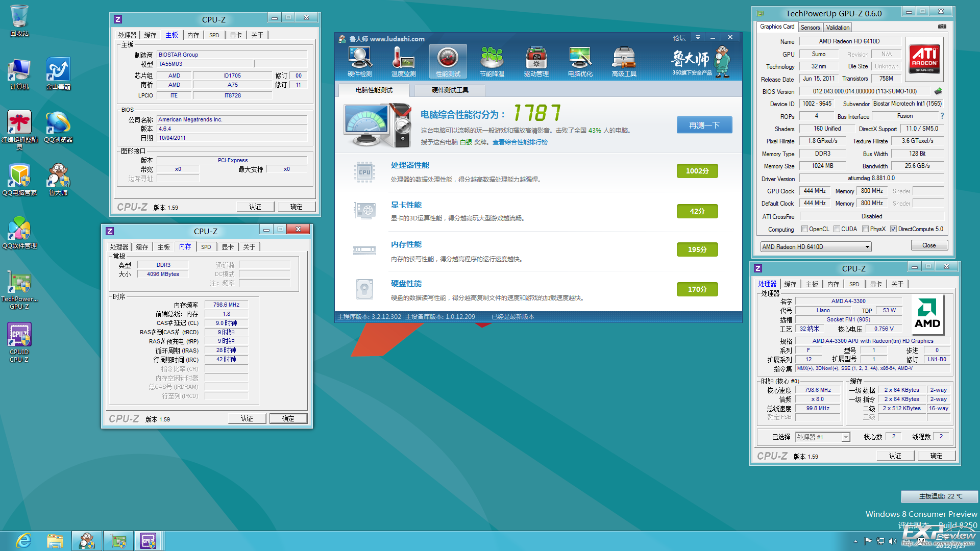Open the 温度监测 temperature monitor

pyautogui.click(x=404, y=61)
